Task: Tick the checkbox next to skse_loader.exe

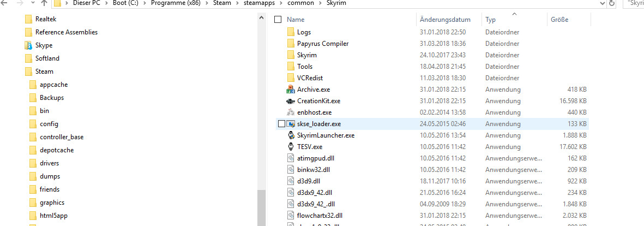Action: (x=281, y=124)
